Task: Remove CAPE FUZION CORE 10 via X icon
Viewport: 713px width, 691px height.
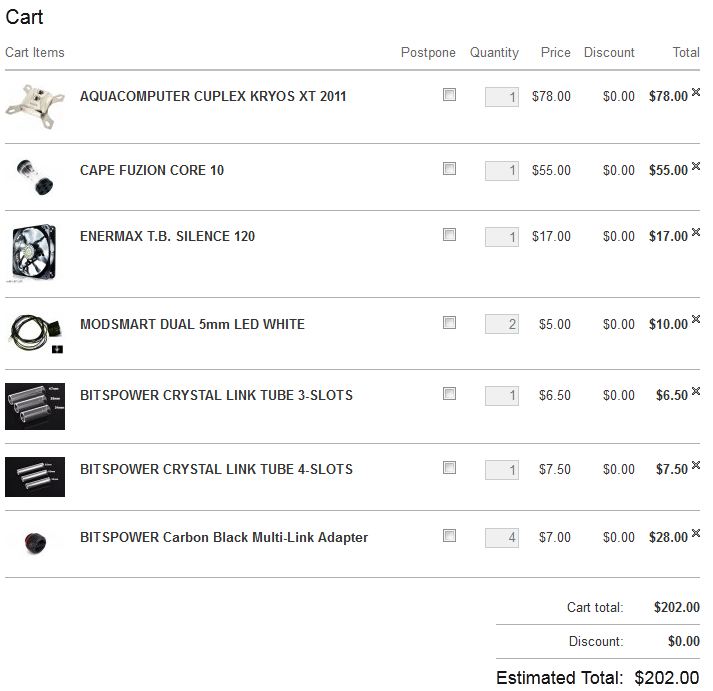Action: tap(695, 166)
